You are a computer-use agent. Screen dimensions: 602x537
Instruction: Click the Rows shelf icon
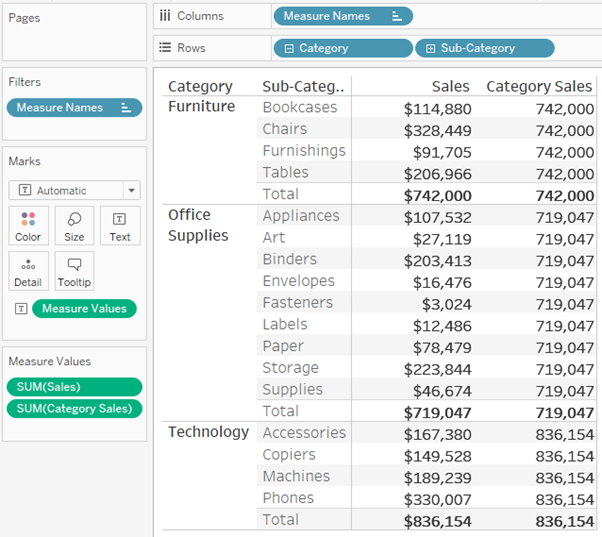[165, 48]
